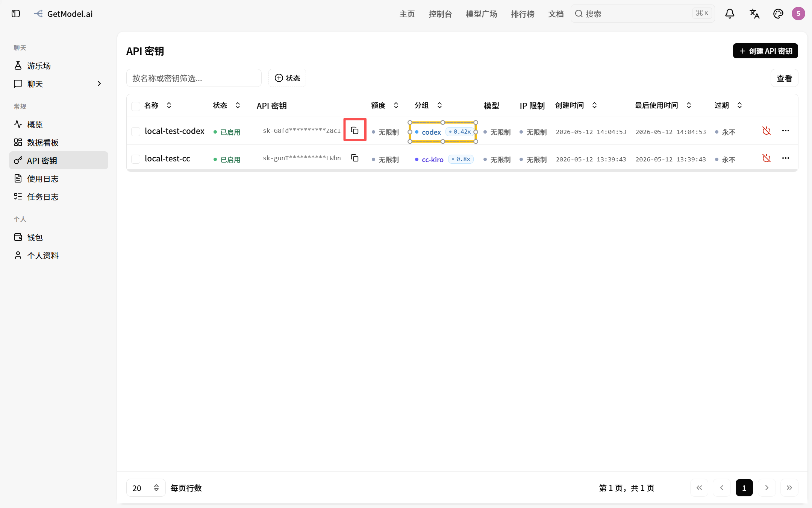
Task: Open 使用日志 in sidebar
Action: tap(59, 178)
